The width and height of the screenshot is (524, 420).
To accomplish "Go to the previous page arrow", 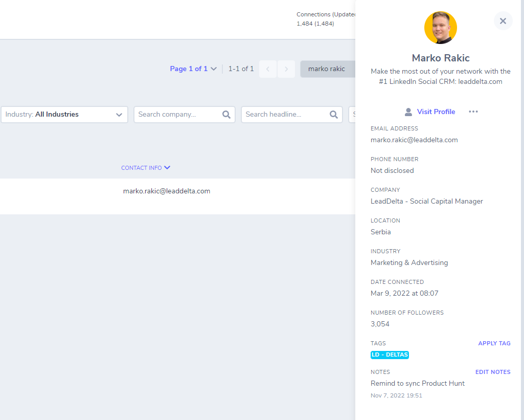I will pyautogui.click(x=268, y=69).
